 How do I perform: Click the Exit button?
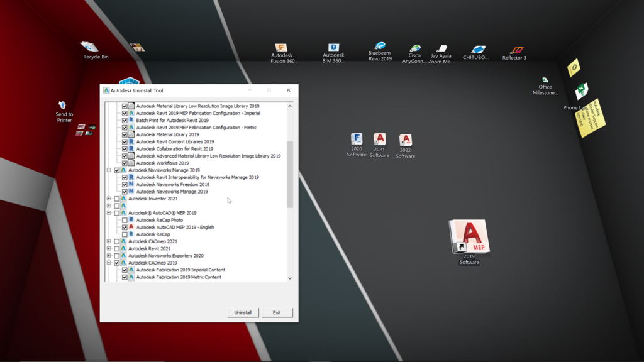(x=277, y=312)
